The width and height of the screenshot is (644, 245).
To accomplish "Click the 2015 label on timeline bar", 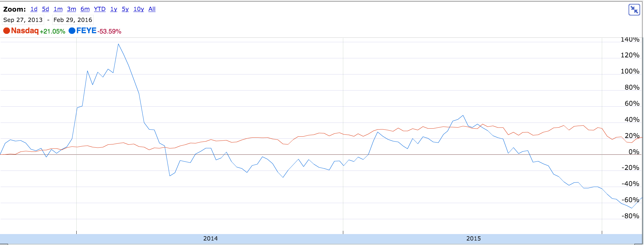I will pos(474,239).
